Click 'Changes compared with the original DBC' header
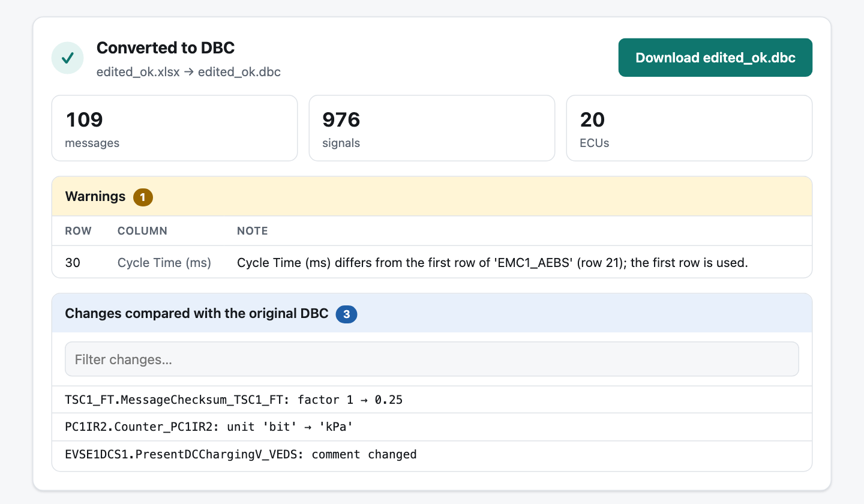 click(432, 313)
